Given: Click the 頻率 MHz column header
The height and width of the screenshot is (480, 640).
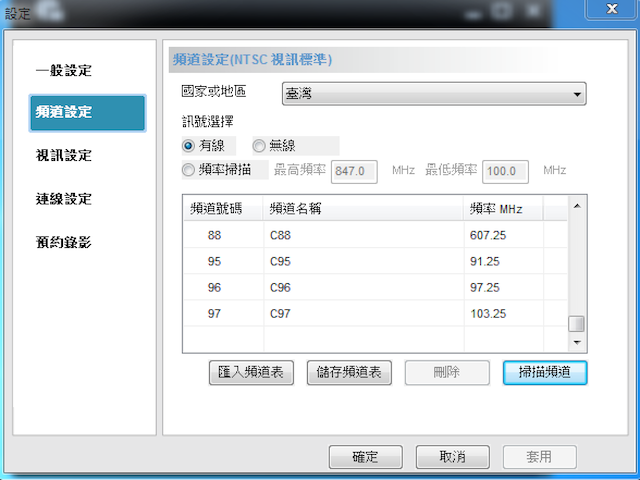Looking at the screenshot, I should pos(503,208).
